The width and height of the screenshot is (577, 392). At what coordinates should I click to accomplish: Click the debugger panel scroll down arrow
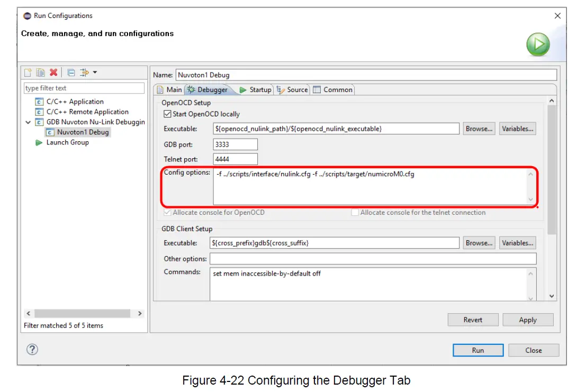pos(551,296)
